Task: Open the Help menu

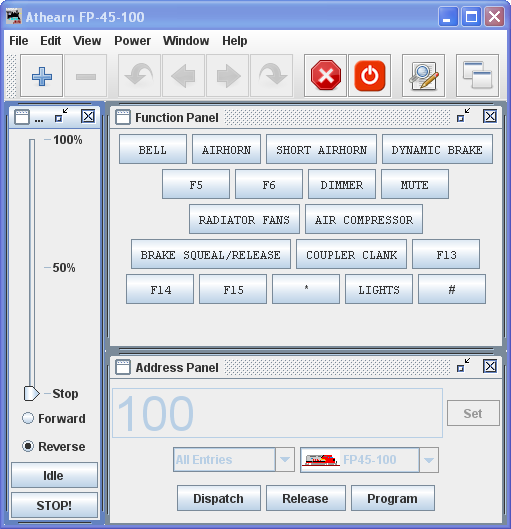Action: coord(235,41)
